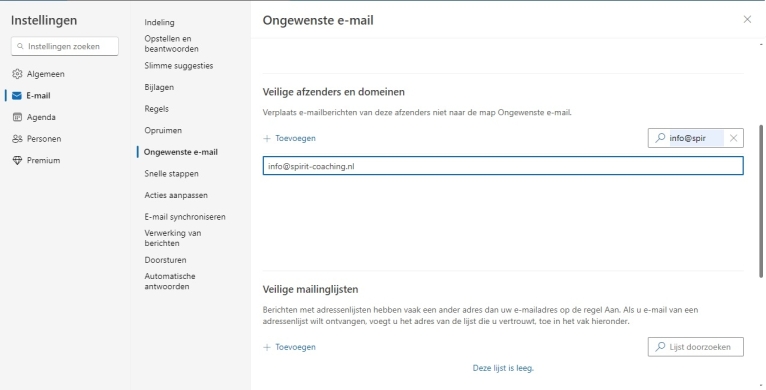Image resolution: width=766 pixels, height=390 pixels.
Task: Open Opstellen en beantwoorden settings
Action: coord(171,43)
